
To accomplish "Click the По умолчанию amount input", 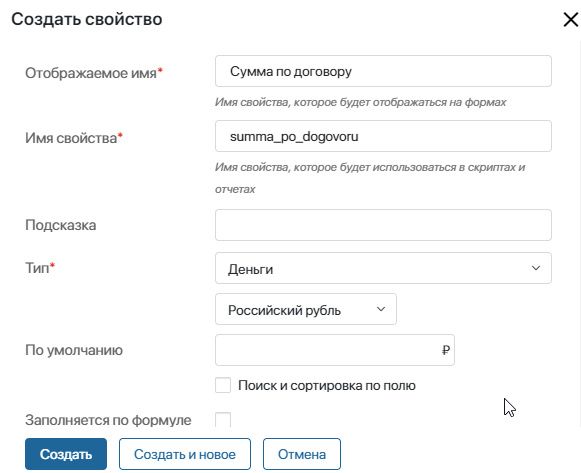I will [x=335, y=350].
